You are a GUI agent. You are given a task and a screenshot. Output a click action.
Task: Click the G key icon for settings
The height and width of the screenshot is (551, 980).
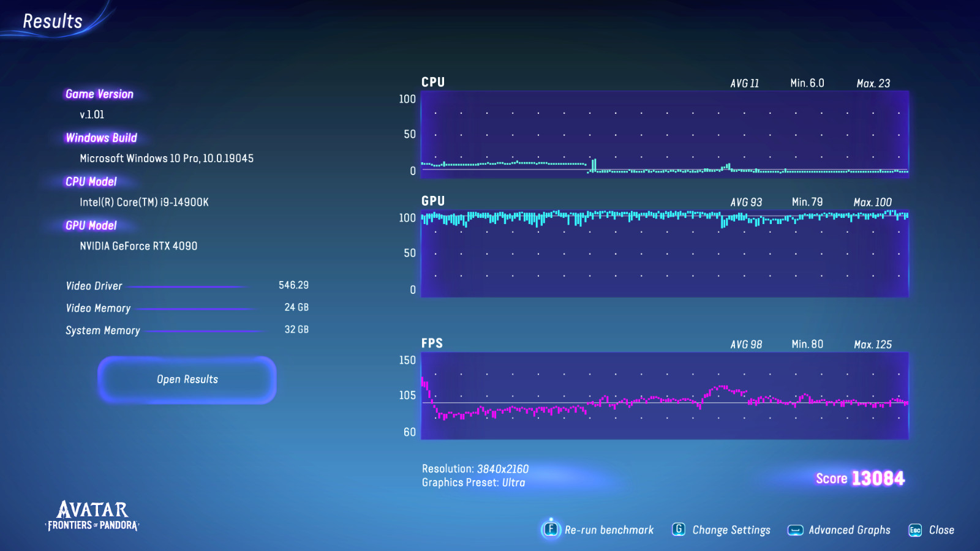(679, 529)
